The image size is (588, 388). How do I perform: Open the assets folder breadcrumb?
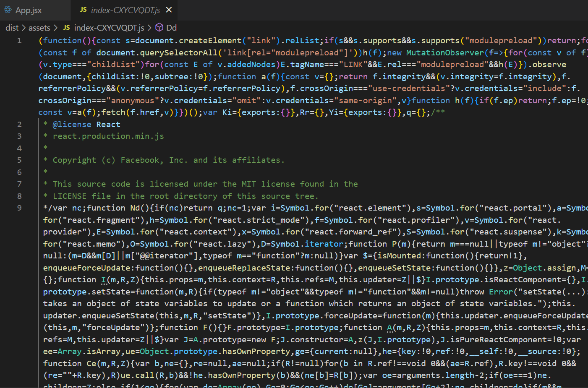[39, 28]
